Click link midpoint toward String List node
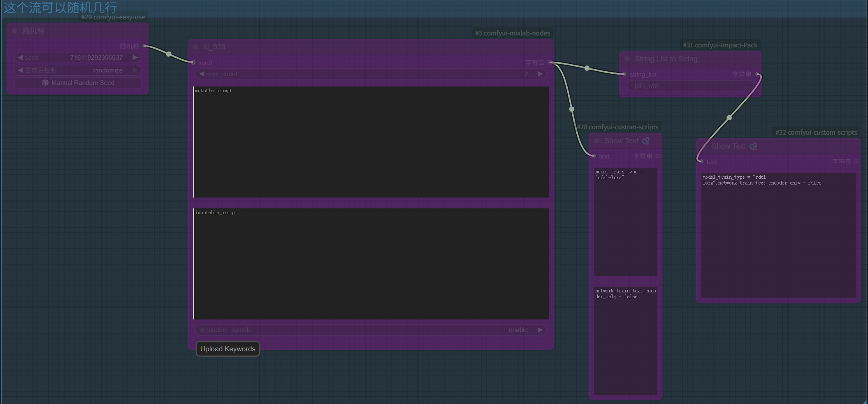 [x=587, y=68]
